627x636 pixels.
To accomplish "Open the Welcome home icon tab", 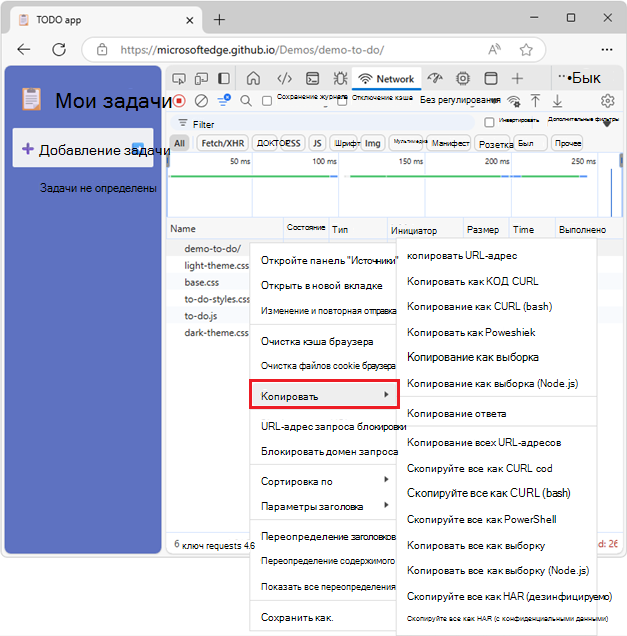I will [x=253, y=78].
